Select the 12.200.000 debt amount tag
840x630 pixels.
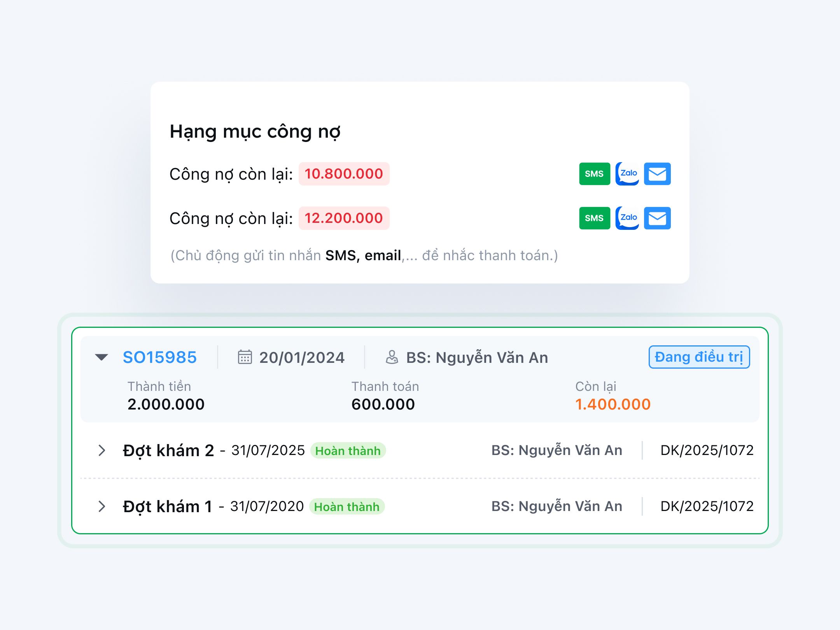tap(344, 218)
